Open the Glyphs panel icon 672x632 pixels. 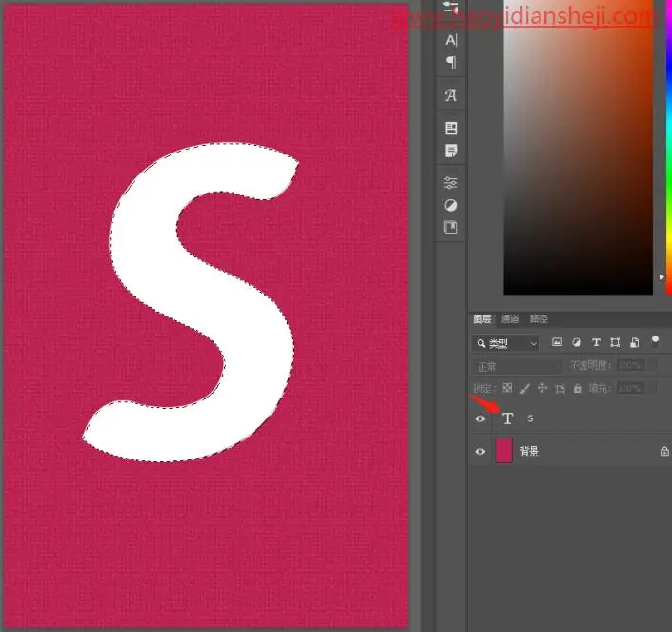point(451,95)
